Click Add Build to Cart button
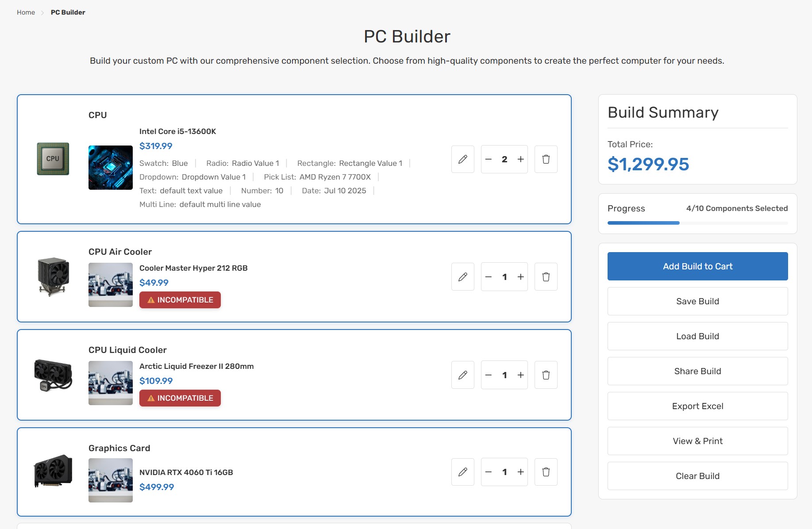Screen dimensions: 812x529 pos(697,266)
